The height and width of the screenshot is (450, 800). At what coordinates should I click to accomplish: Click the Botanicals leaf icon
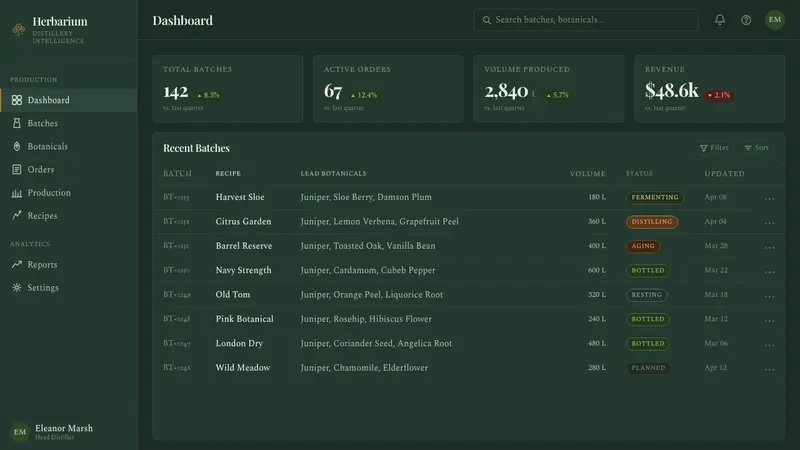[x=17, y=146]
